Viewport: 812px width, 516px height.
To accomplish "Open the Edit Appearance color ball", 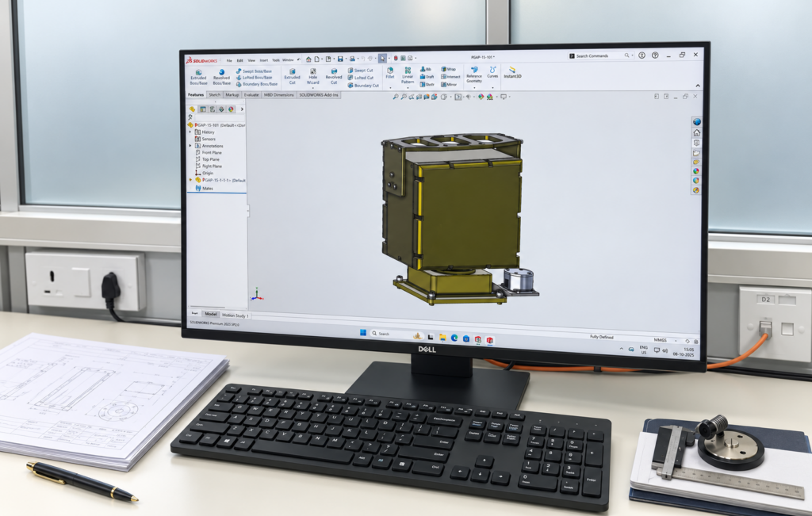I will coord(481,97).
